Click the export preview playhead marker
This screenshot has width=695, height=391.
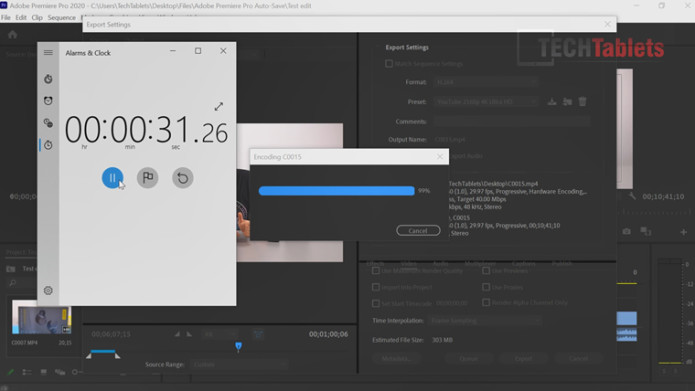coord(238,346)
